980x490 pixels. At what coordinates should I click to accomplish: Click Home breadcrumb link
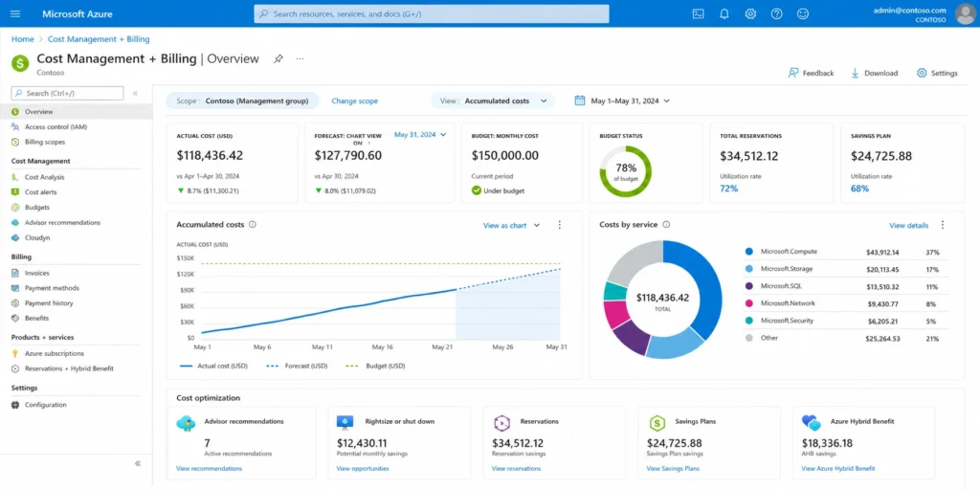tap(23, 38)
